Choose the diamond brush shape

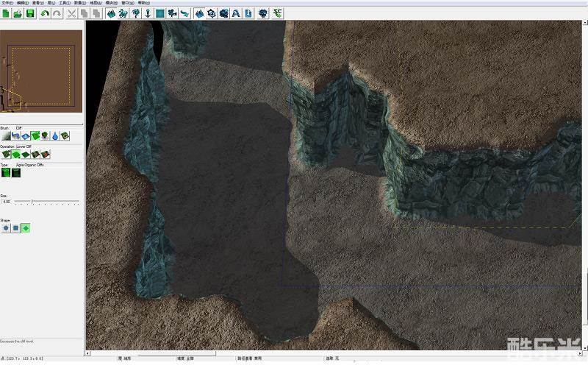click(26, 228)
